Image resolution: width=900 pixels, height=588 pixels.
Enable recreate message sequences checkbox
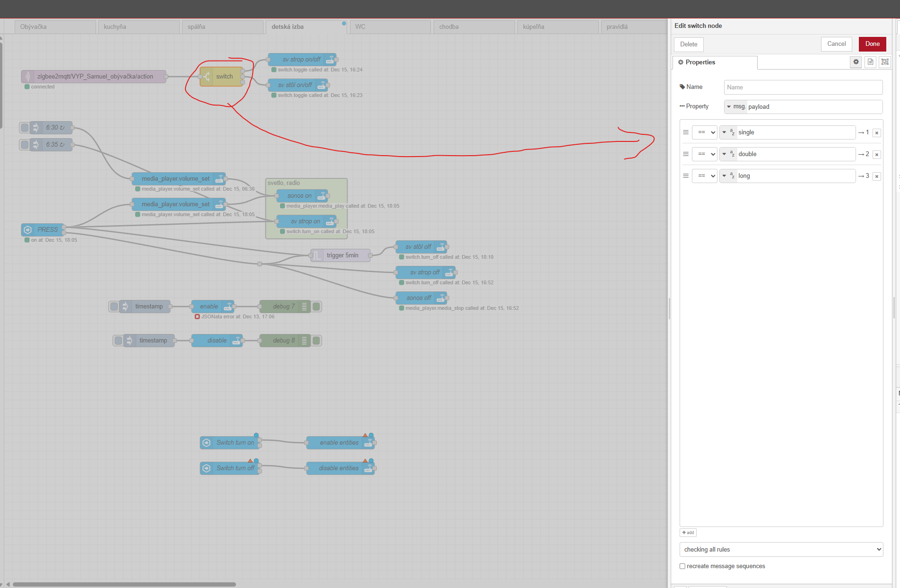[682, 566]
